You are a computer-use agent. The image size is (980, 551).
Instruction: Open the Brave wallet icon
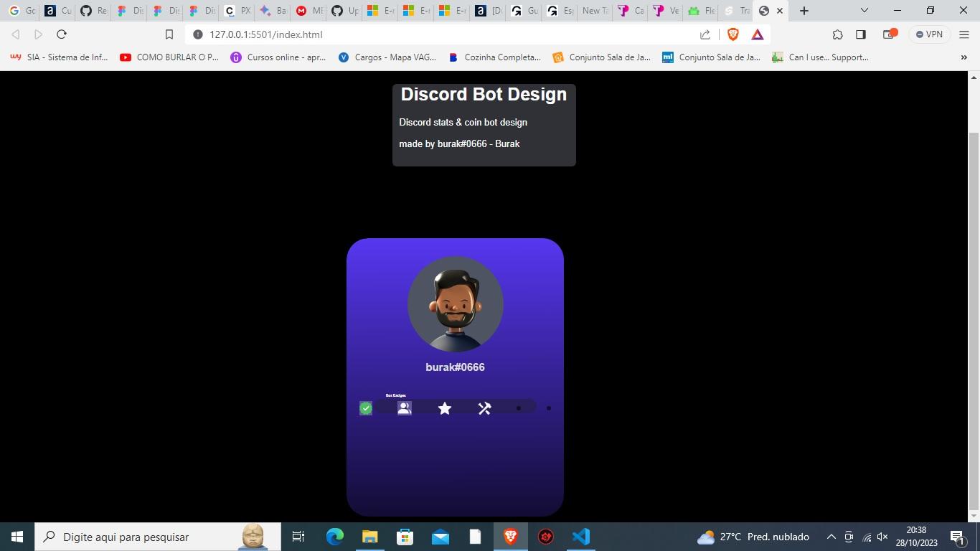tap(890, 34)
